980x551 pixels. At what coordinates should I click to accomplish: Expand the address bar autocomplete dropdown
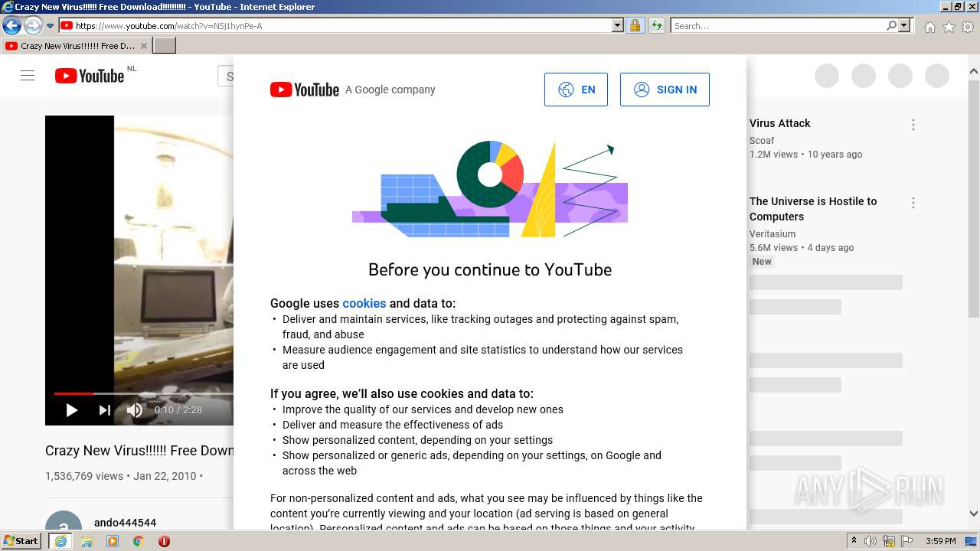point(618,26)
